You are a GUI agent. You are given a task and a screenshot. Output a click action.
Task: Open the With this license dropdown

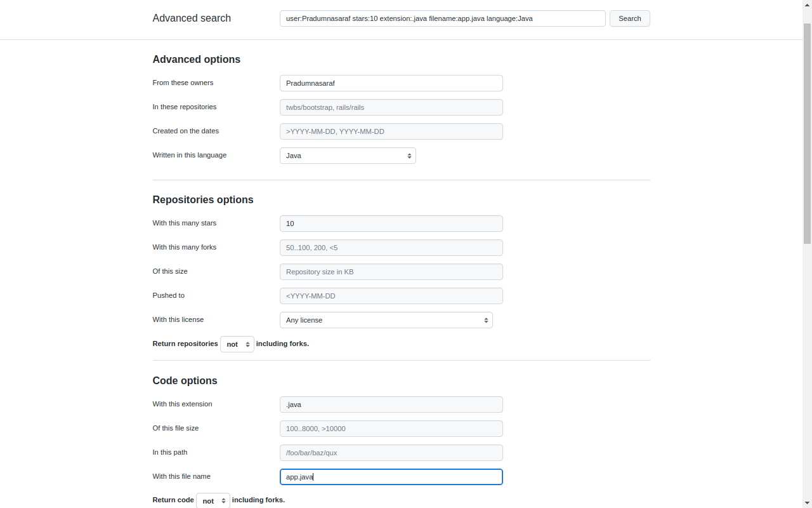386,320
